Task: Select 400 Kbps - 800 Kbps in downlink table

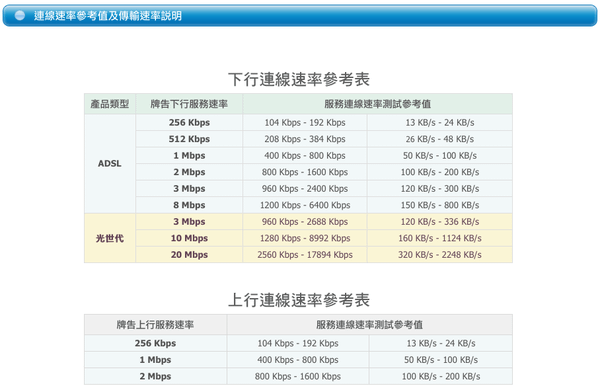Action: click(305, 156)
